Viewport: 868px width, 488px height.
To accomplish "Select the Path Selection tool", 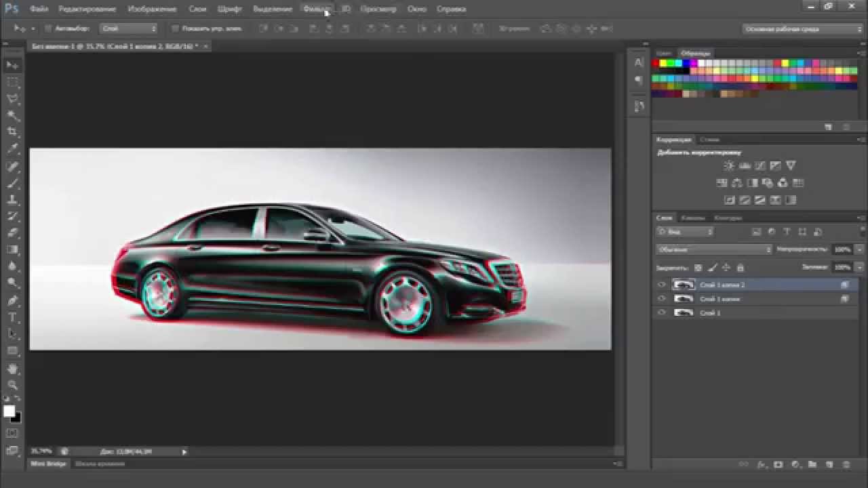I will click(x=12, y=334).
